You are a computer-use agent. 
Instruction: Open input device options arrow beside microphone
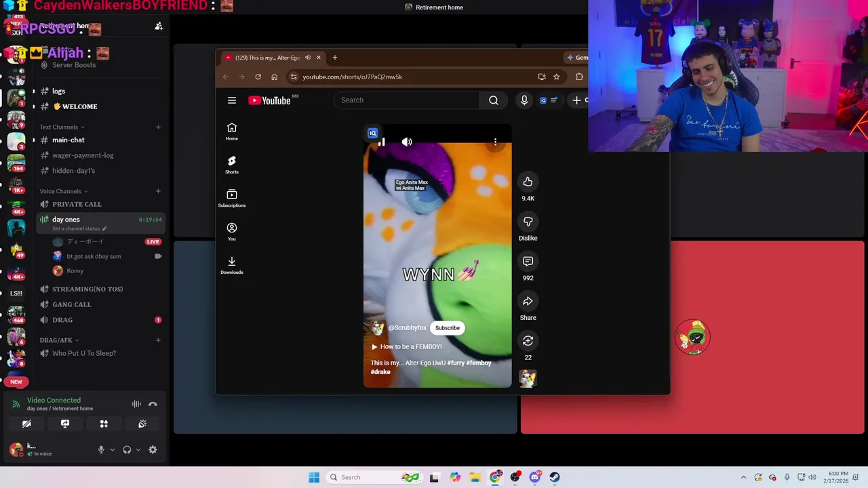(113, 449)
